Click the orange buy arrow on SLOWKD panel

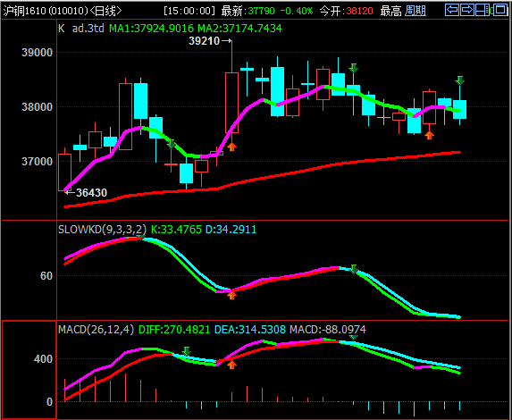(231, 296)
